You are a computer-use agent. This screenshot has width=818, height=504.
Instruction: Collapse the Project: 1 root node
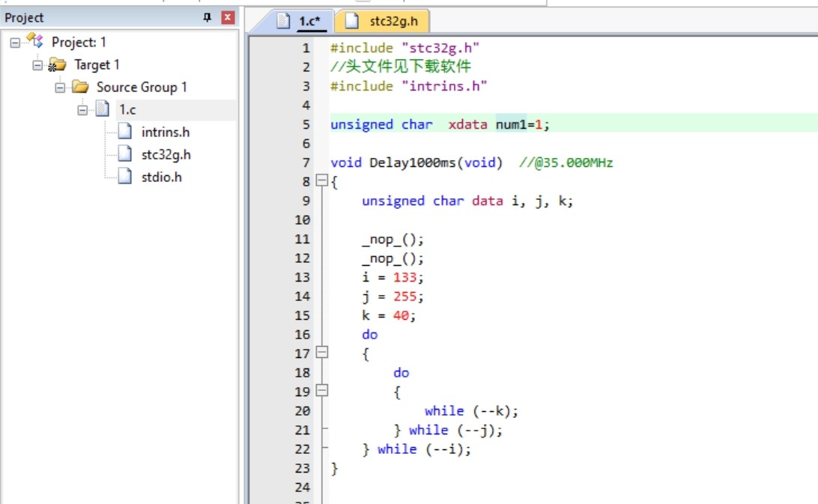coord(15,42)
